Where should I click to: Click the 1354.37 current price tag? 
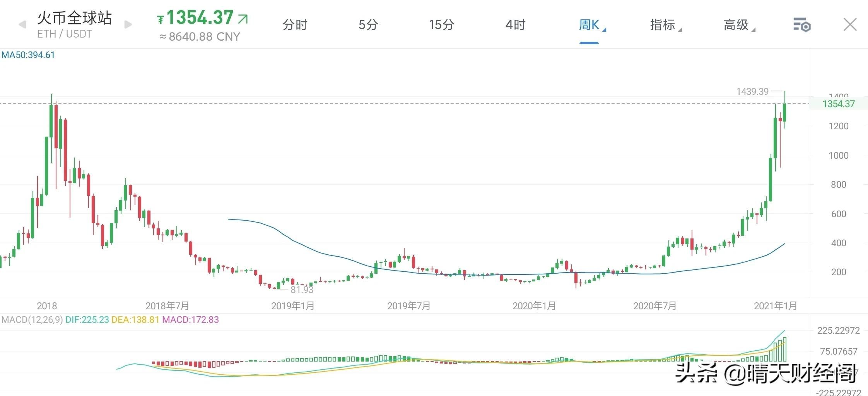pyautogui.click(x=838, y=104)
